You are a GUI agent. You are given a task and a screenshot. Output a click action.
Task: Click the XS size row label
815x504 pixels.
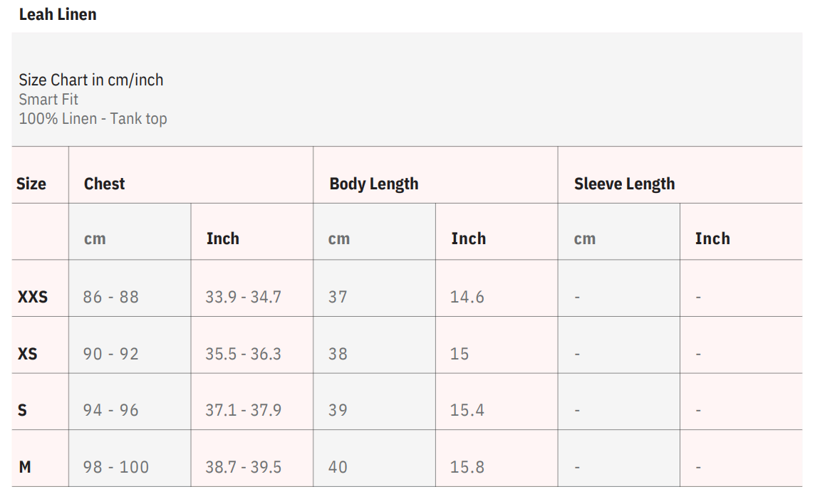pos(28,354)
